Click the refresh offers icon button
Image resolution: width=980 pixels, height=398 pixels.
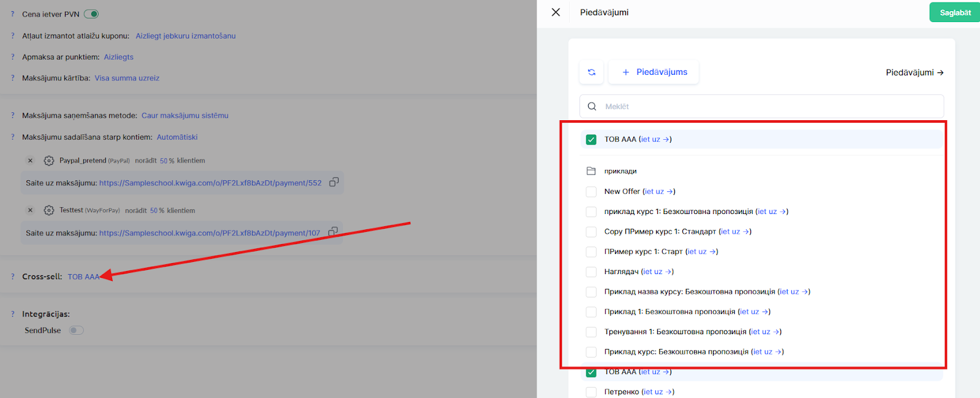click(x=591, y=72)
